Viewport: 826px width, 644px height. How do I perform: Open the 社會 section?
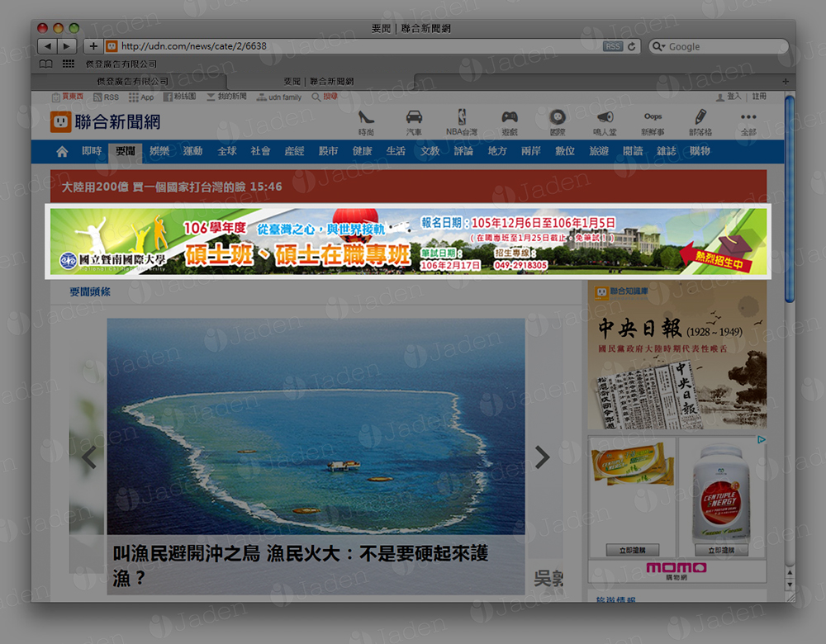(x=260, y=152)
